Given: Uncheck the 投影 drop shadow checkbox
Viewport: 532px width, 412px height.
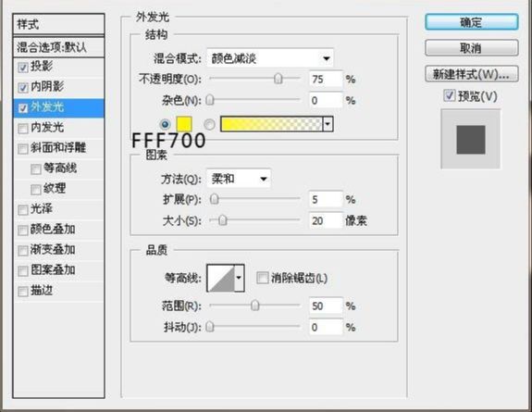Looking at the screenshot, I should [23, 68].
